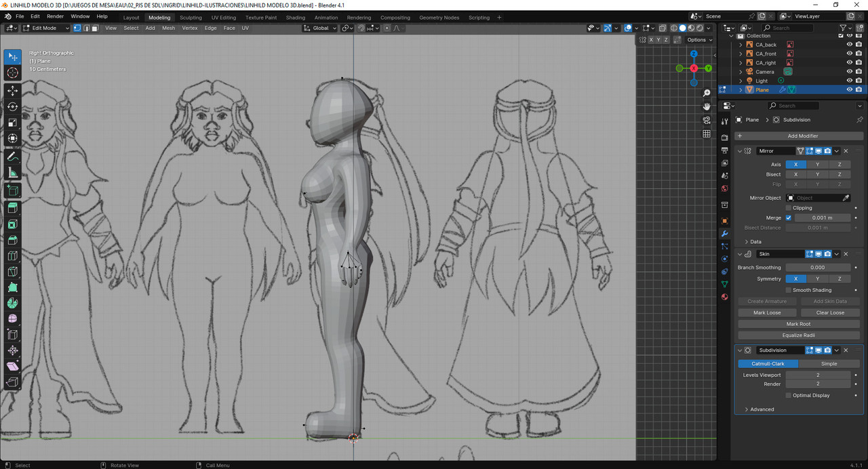Open the Render menu
The height and width of the screenshot is (469, 868).
tap(56, 16)
